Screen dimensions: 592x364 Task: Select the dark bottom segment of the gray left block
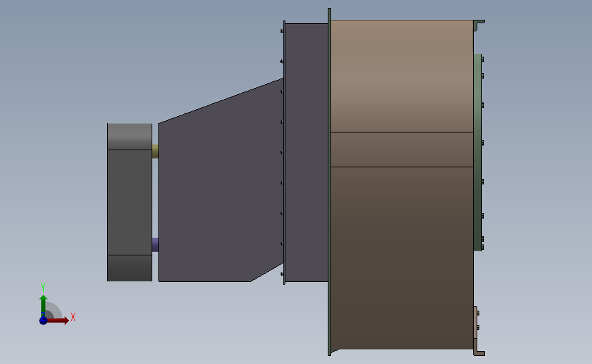[130, 268]
